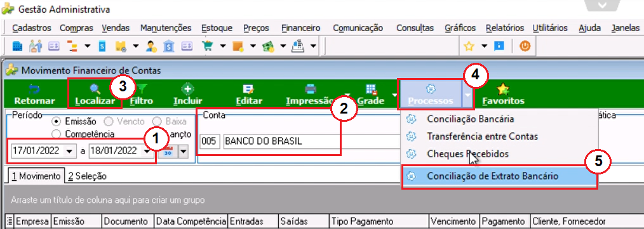The width and height of the screenshot is (644, 229).
Task: Open the Financeiro menu
Action: (x=300, y=28)
